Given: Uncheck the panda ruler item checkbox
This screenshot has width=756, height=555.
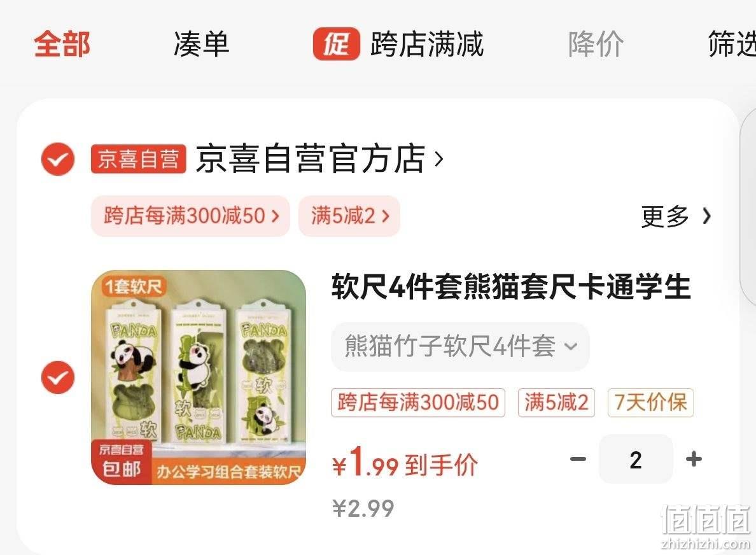Looking at the screenshot, I should click(x=58, y=377).
